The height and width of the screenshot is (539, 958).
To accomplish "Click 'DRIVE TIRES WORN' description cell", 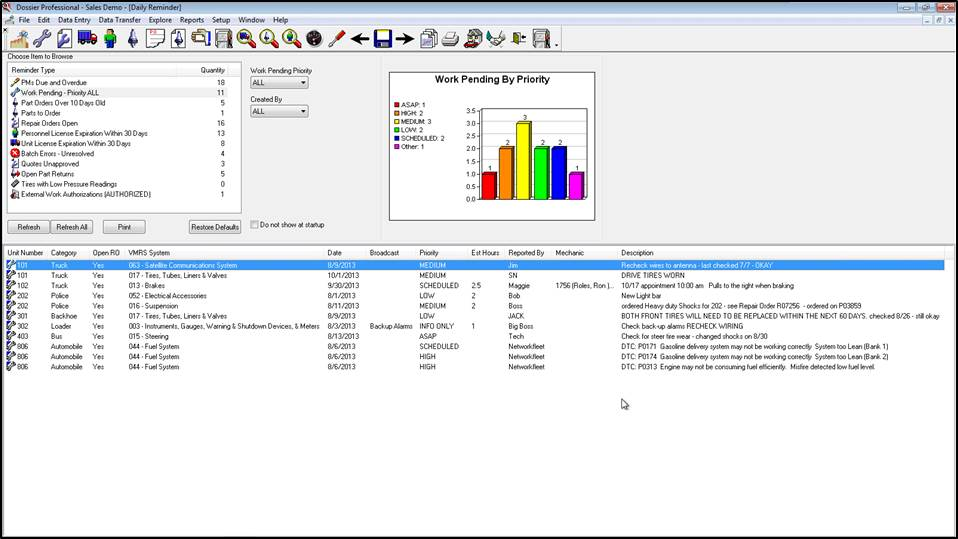I will point(653,276).
